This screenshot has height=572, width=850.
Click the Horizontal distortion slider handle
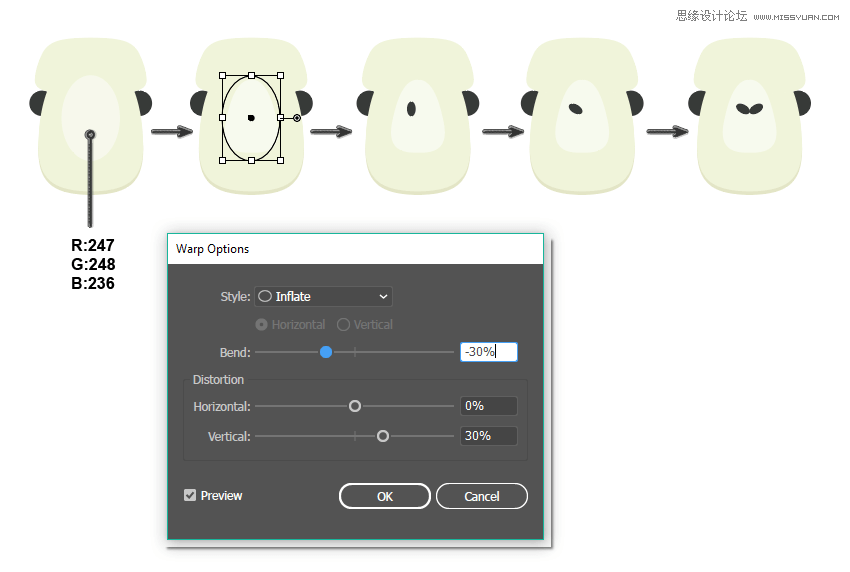pyautogui.click(x=355, y=406)
